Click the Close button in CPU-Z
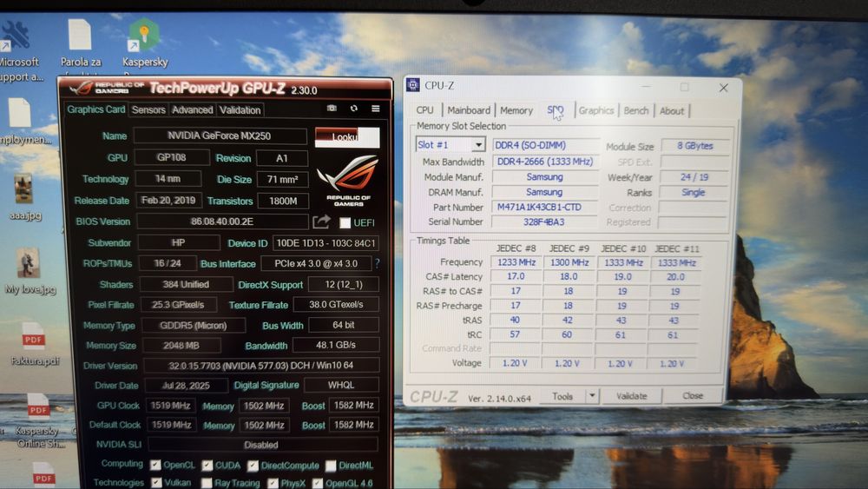The image size is (868, 489). (693, 395)
